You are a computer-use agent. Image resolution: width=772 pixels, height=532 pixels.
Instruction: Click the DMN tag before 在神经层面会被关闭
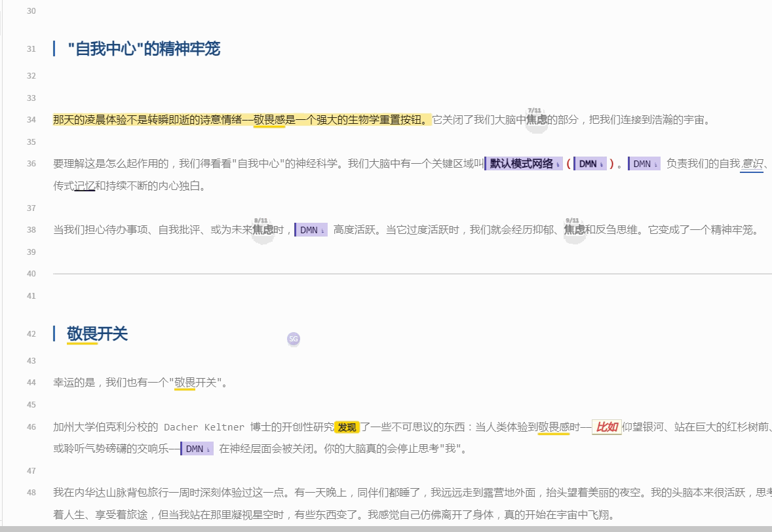(197, 449)
